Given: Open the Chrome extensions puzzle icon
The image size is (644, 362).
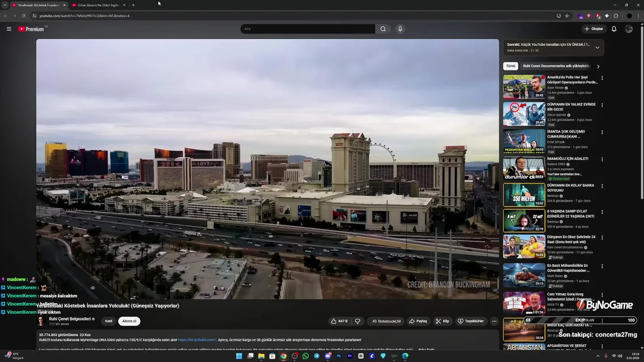Looking at the screenshot, I should (616, 16).
